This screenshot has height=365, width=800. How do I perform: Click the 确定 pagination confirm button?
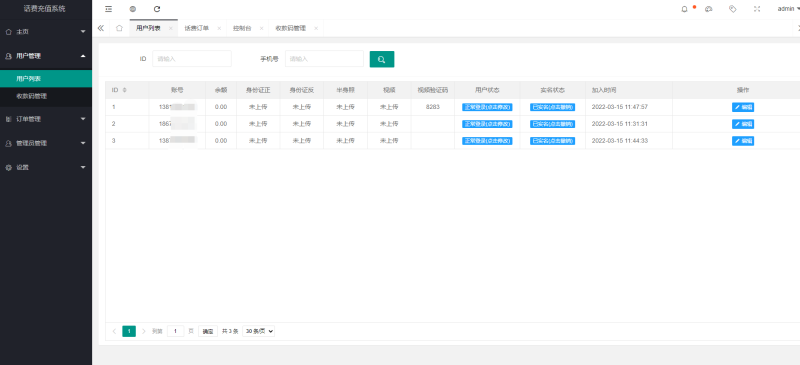tap(208, 331)
